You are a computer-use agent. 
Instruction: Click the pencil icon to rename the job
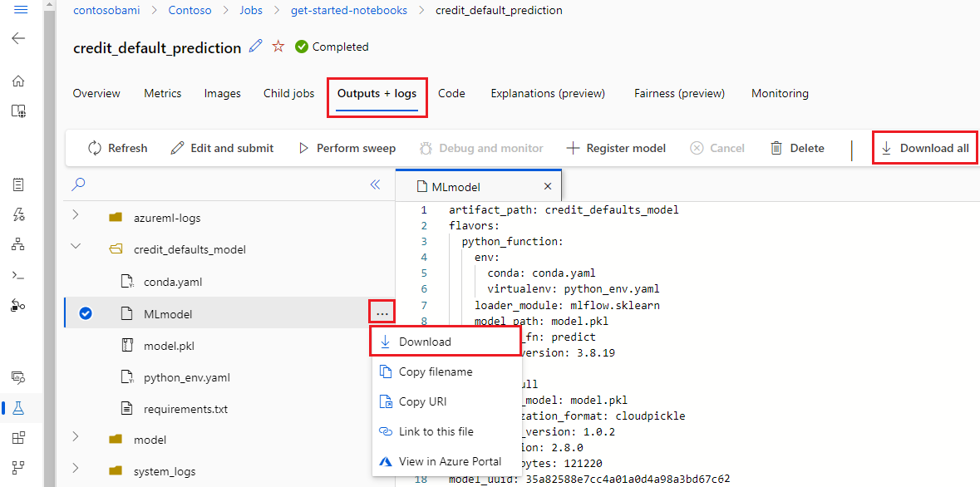(x=256, y=47)
